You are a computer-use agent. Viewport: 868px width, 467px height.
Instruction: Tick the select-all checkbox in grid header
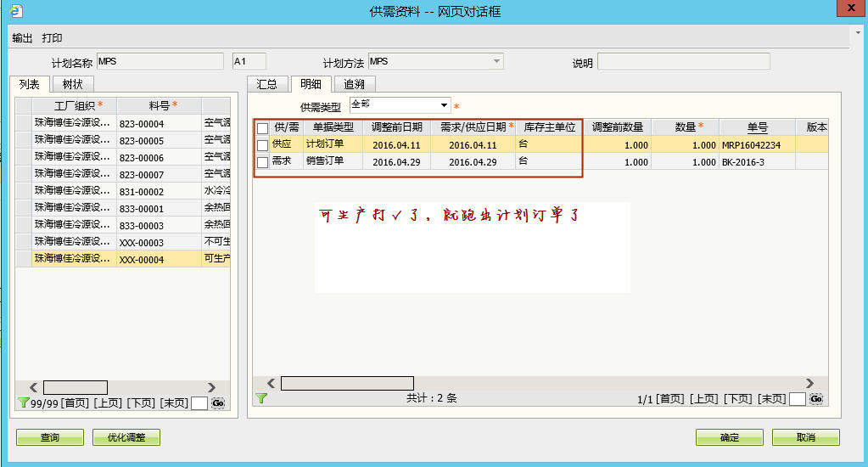(262, 128)
